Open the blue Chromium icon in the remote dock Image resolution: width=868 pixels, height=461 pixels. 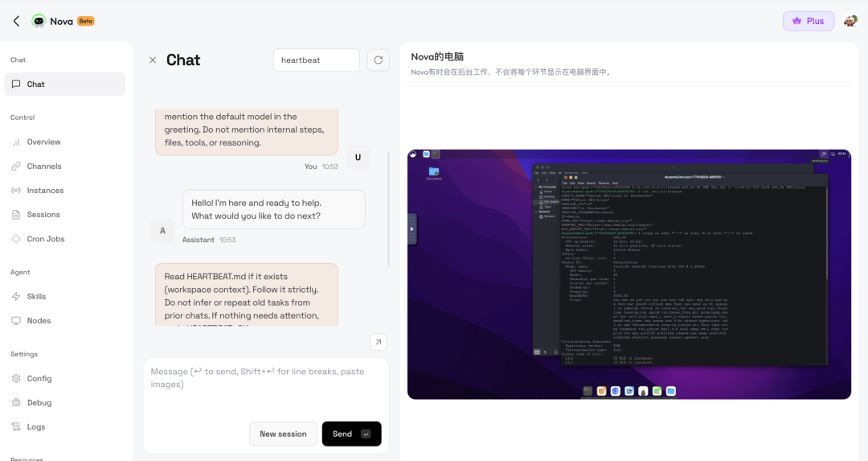(616, 391)
